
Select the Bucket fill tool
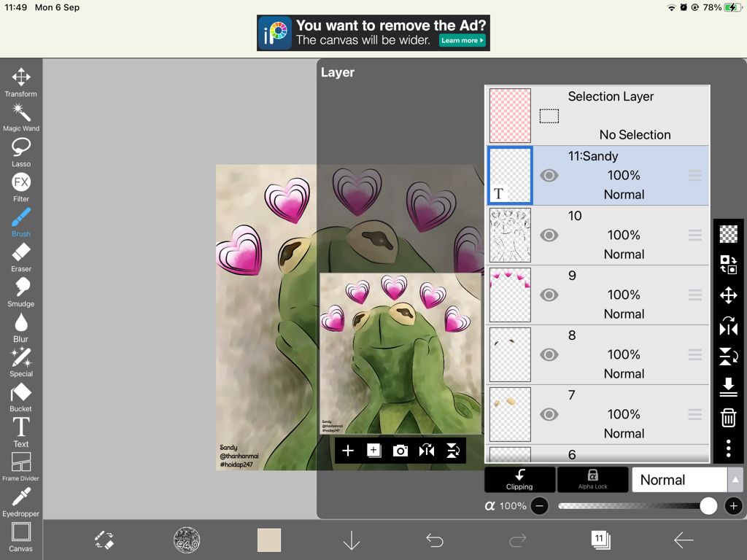(21, 397)
